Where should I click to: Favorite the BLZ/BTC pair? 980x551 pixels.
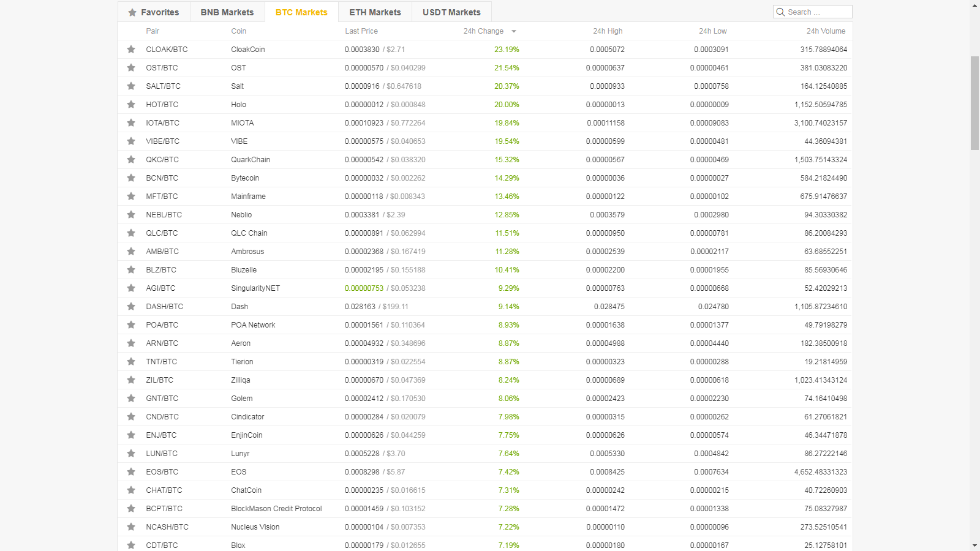pos(131,270)
